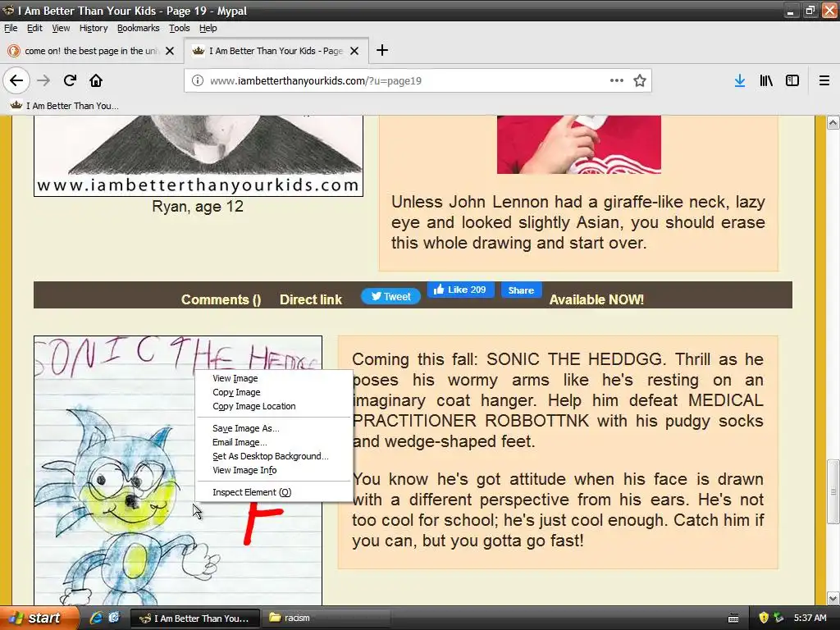
Task: Select Save Image As… entry
Action: [x=274, y=428]
